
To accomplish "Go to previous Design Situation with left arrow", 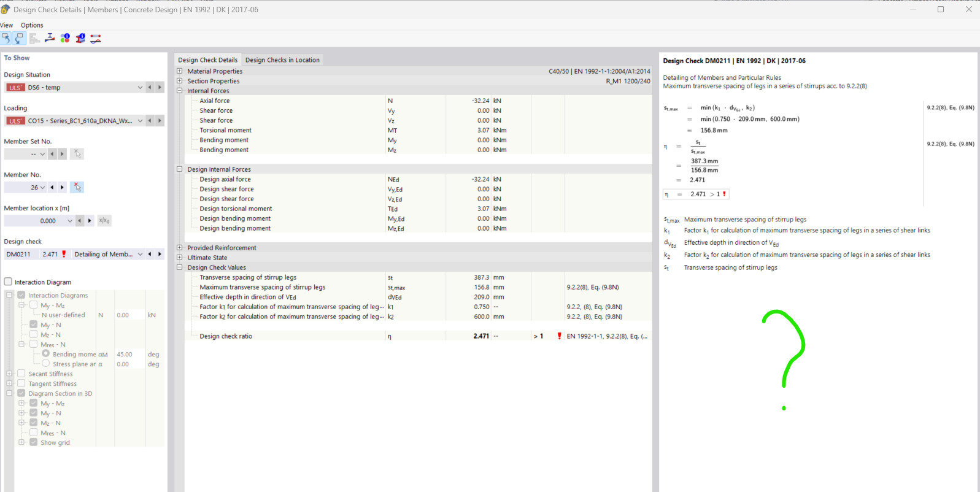I will click(150, 87).
